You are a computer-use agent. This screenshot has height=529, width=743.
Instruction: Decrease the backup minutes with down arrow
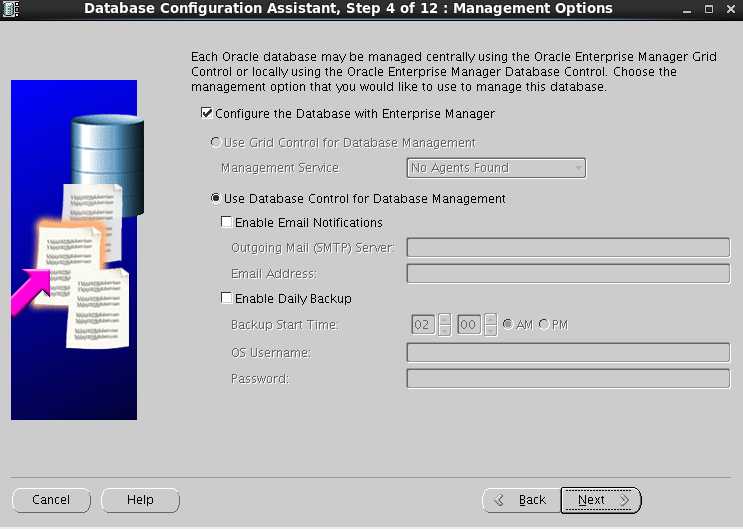[491, 330]
